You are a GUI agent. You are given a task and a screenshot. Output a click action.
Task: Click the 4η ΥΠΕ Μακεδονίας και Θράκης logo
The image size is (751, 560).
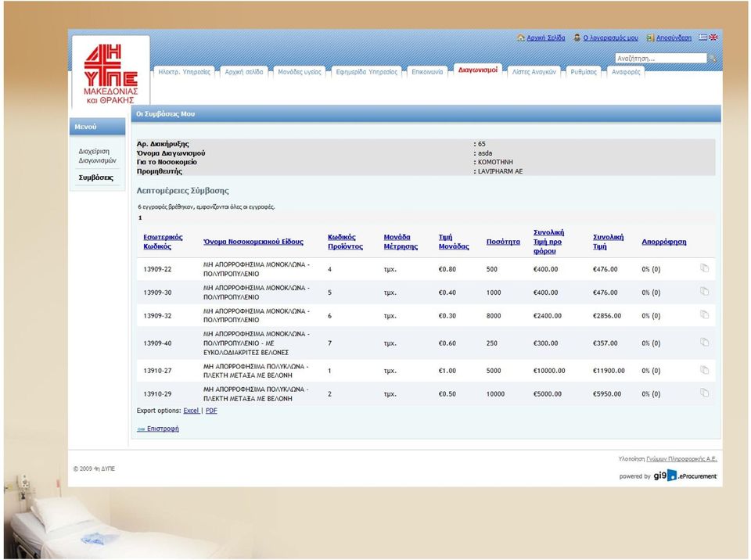pyautogui.click(x=110, y=74)
